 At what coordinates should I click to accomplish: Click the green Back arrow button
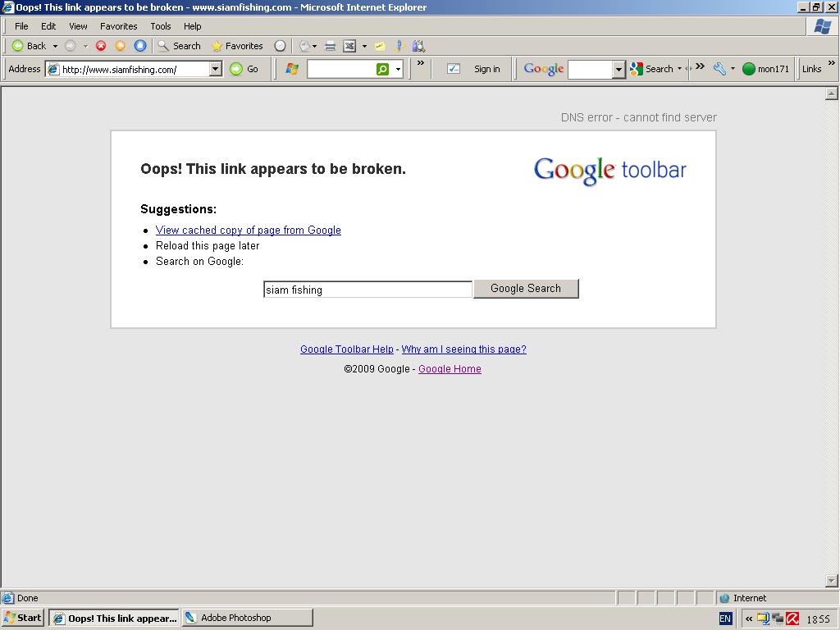pos(18,46)
